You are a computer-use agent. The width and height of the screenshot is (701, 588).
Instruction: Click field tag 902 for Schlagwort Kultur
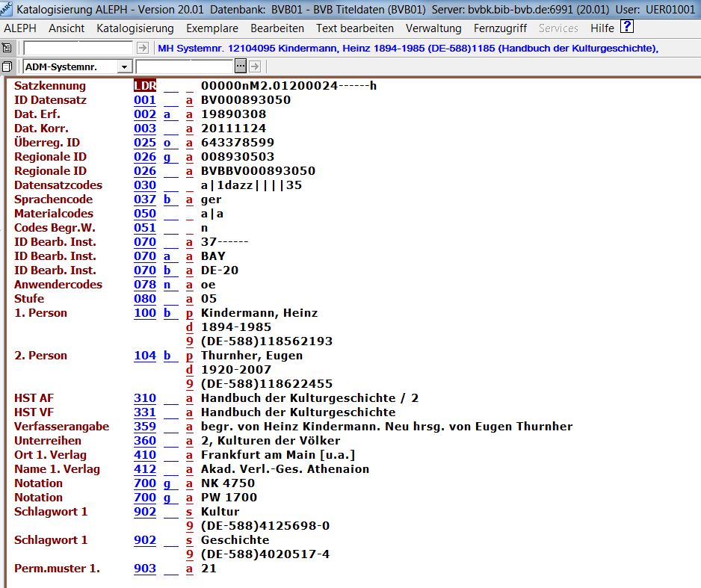[145, 512]
